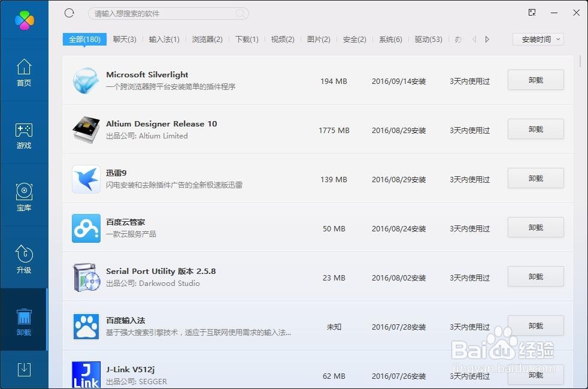Screen dimensions: 588x389
Task: Click the 一款云服务产品 description
Action: (131, 234)
